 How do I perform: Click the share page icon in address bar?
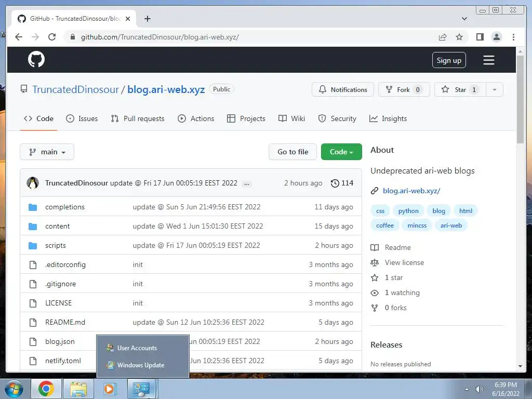coord(443,37)
